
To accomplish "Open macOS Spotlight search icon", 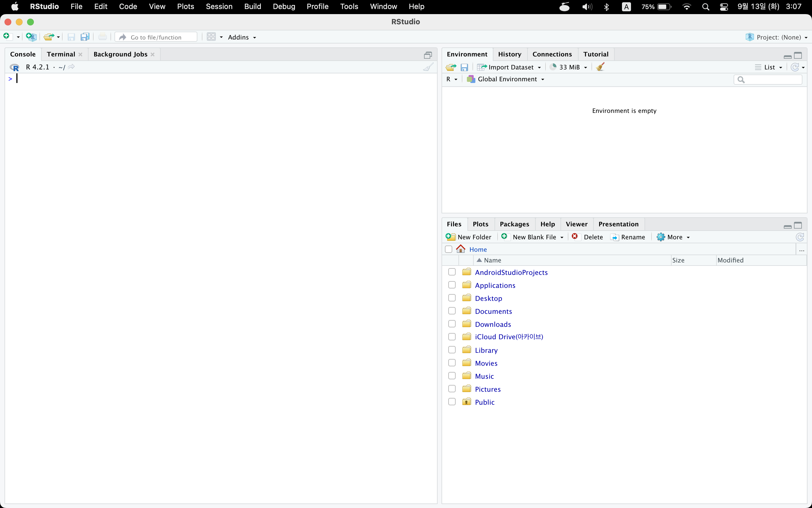I will coord(706,7).
